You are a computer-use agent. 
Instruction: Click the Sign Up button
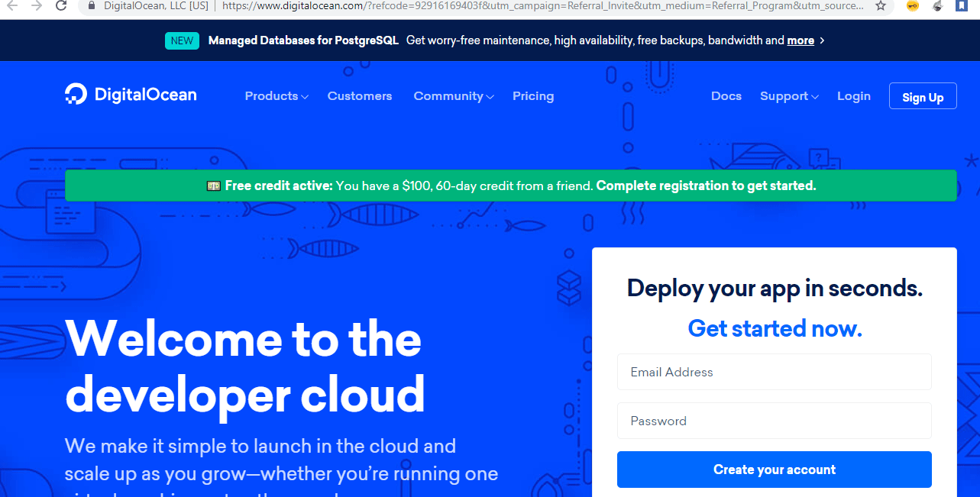point(923,96)
